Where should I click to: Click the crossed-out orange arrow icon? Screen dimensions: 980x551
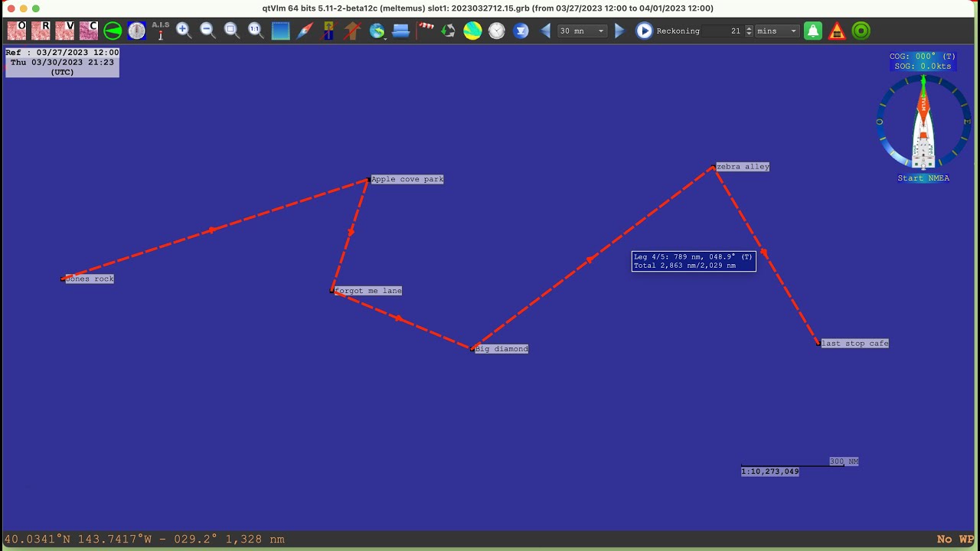click(x=352, y=31)
